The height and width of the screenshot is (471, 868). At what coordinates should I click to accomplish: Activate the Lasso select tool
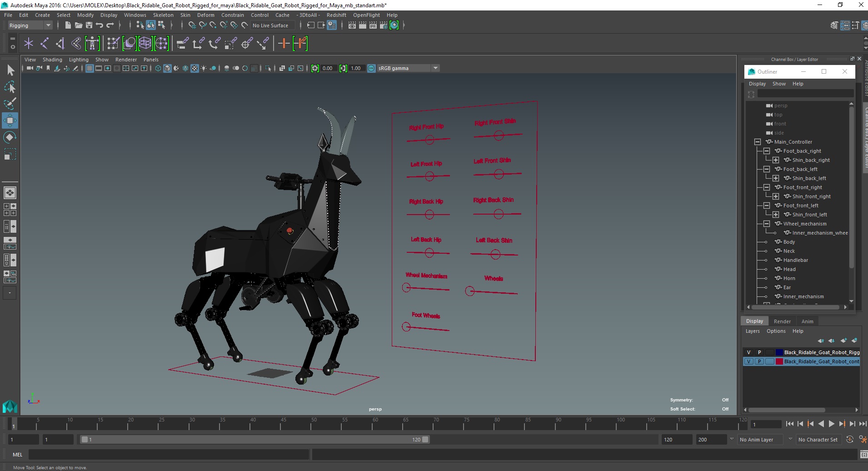tap(10, 87)
